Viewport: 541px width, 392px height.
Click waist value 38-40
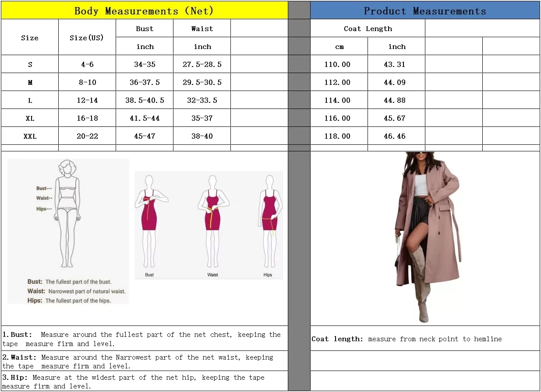tap(202, 136)
